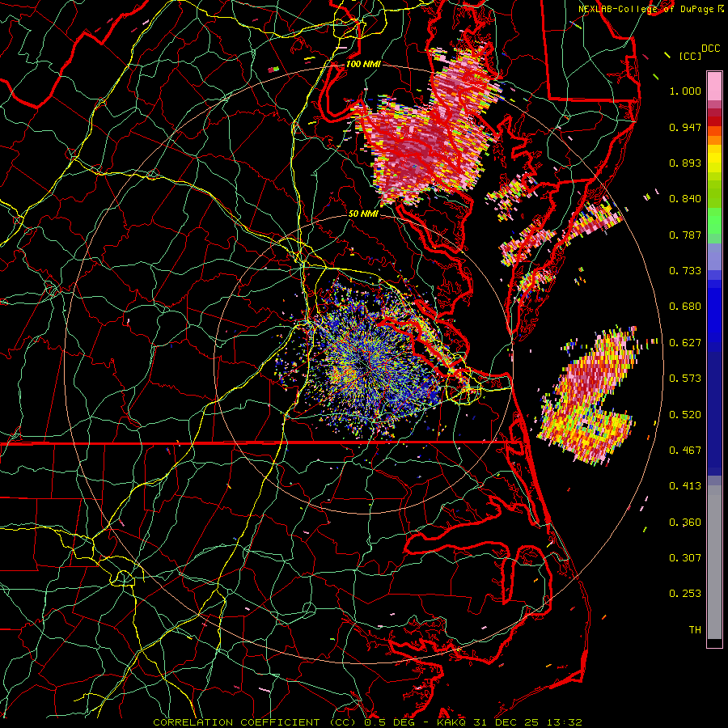Click the TH threshold label
The height and width of the screenshot is (728, 728).
[x=695, y=630]
